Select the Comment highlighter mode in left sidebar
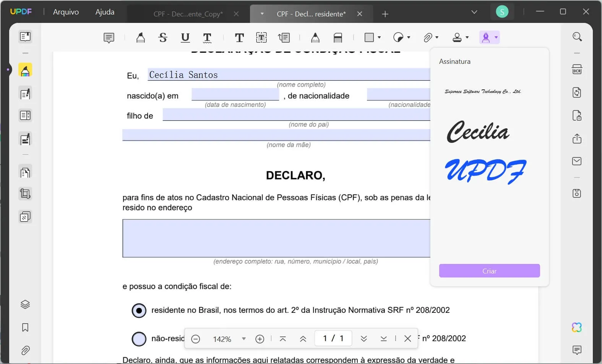This screenshot has height=364, width=602. coord(25,70)
